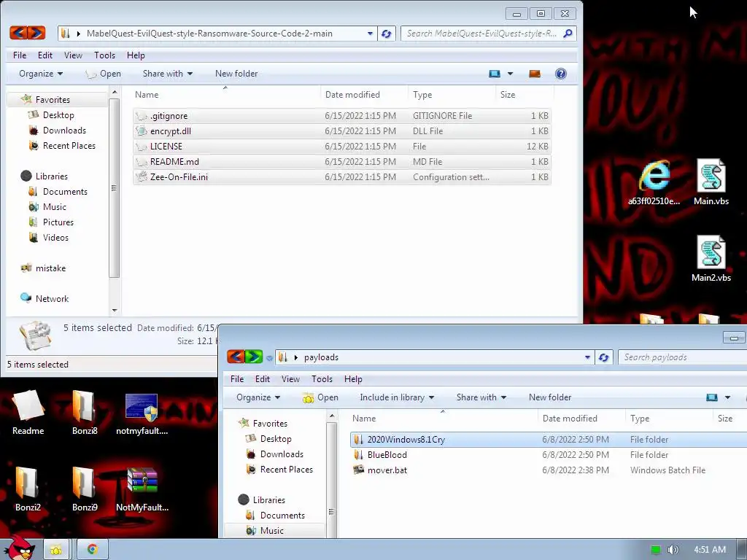Open View menu in payloads window
The width and height of the screenshot is (747, 560).
pos(290,379)
